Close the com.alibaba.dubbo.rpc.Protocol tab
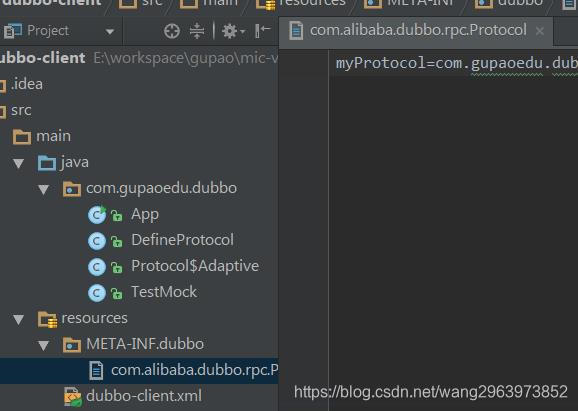 coord(540,31)
